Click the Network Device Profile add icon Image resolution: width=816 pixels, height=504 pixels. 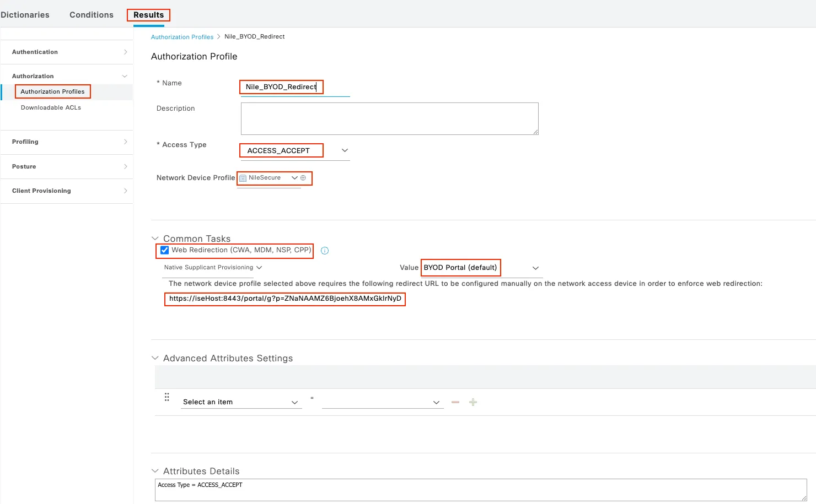point(303,178)
